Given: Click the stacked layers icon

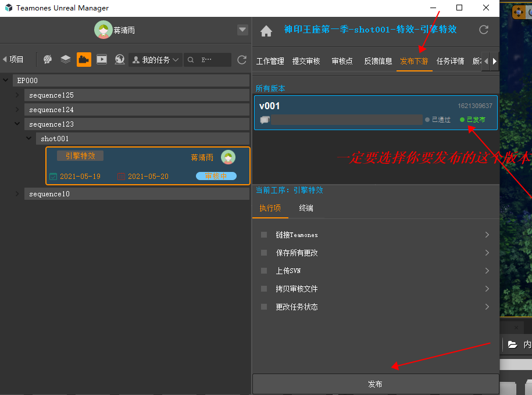Looking at the screenshot, I should [x=66, y=59].
